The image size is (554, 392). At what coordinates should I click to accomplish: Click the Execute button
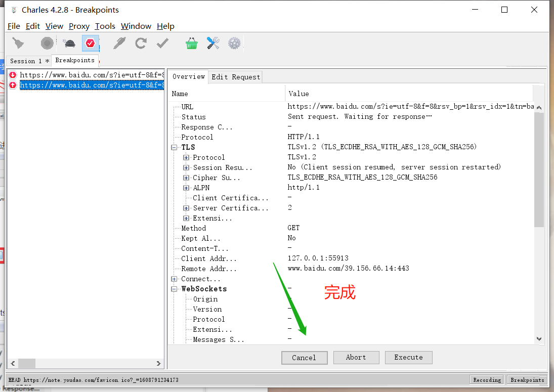[x=408, y=358]
